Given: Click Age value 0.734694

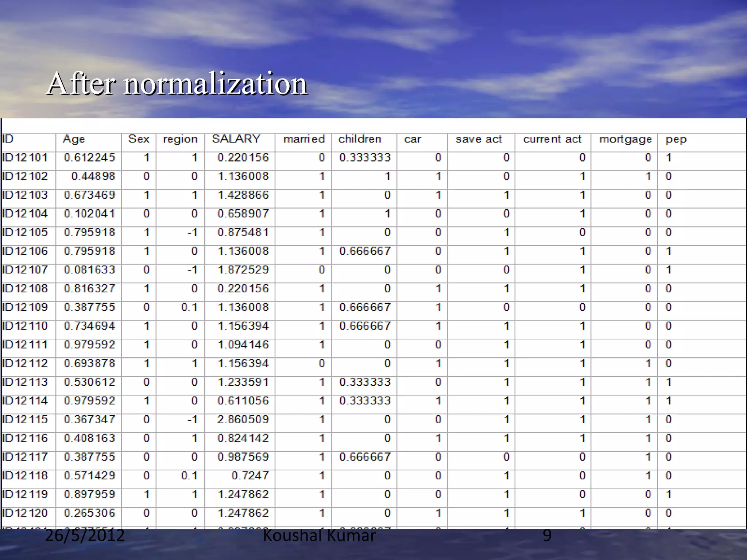Looking at the screenshot, I should (x=90, y=326).
